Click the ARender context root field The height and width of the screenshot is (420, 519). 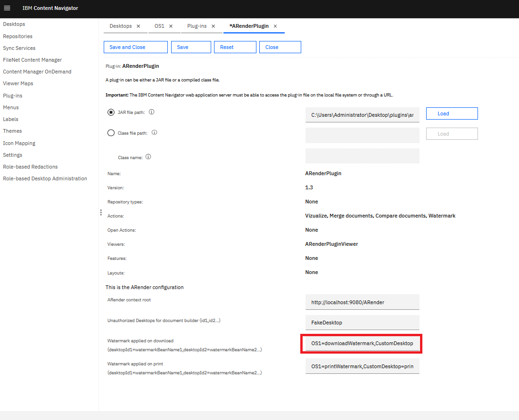(x=362, y=302)
